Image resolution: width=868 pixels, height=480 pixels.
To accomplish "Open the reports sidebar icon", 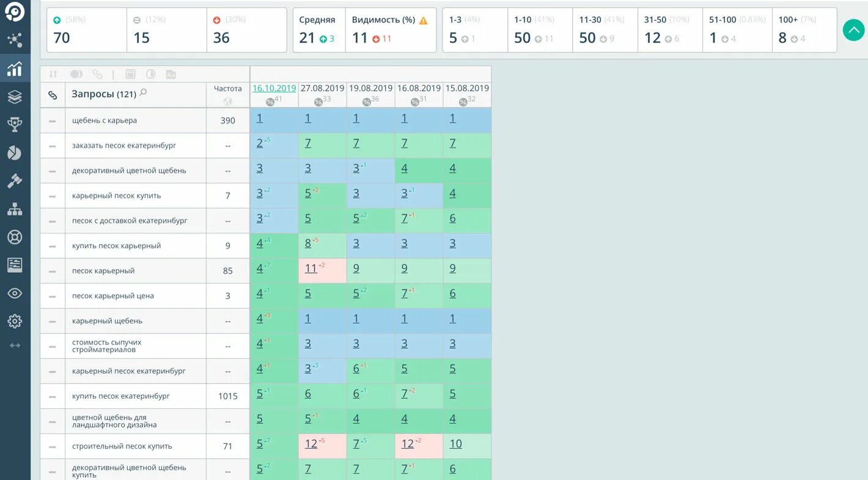I will (15, 265).
